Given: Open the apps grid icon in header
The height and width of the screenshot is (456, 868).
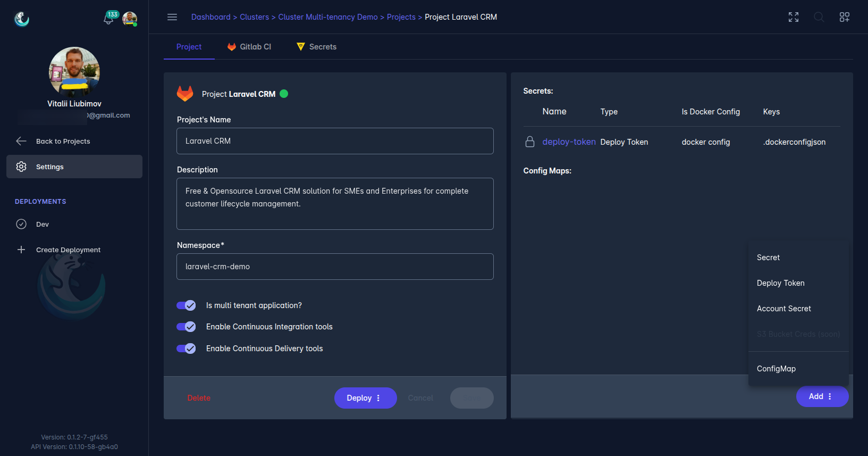Looking at the screenshot, I should 845,17.
